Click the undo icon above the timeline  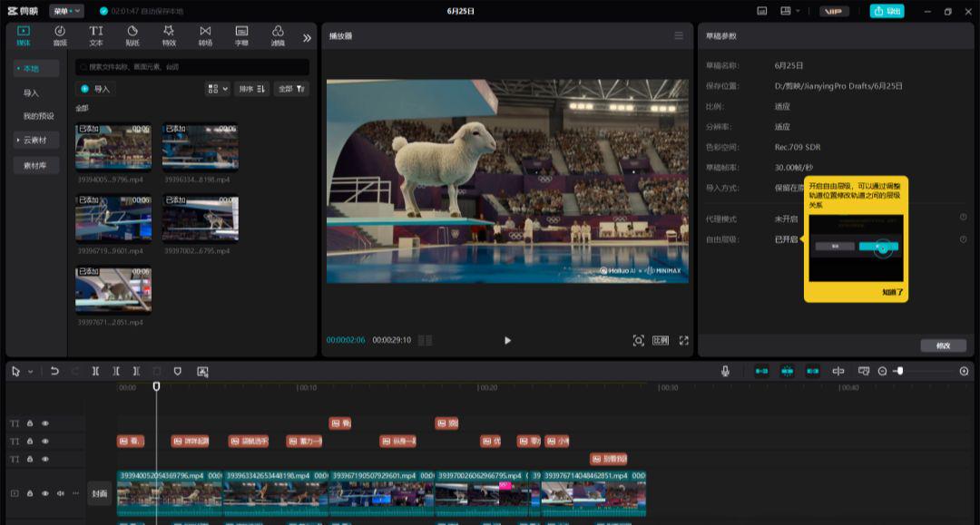[54, 372]
